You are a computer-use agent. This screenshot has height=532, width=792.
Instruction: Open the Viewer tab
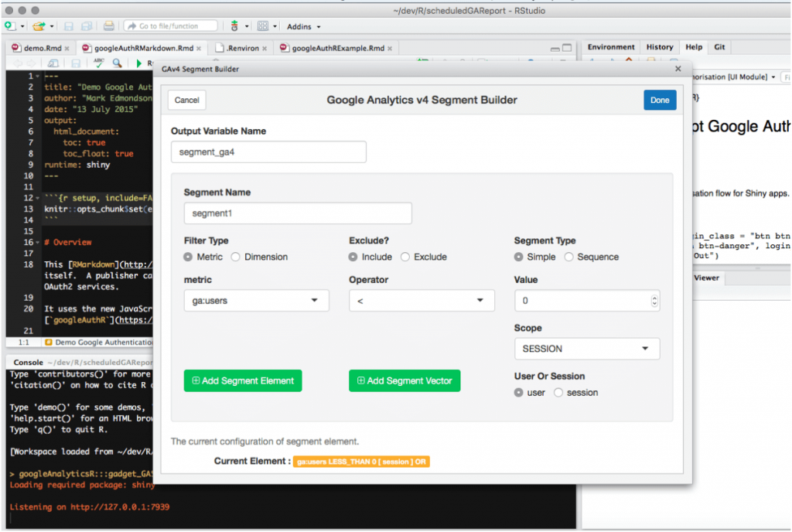click(706, 278)
